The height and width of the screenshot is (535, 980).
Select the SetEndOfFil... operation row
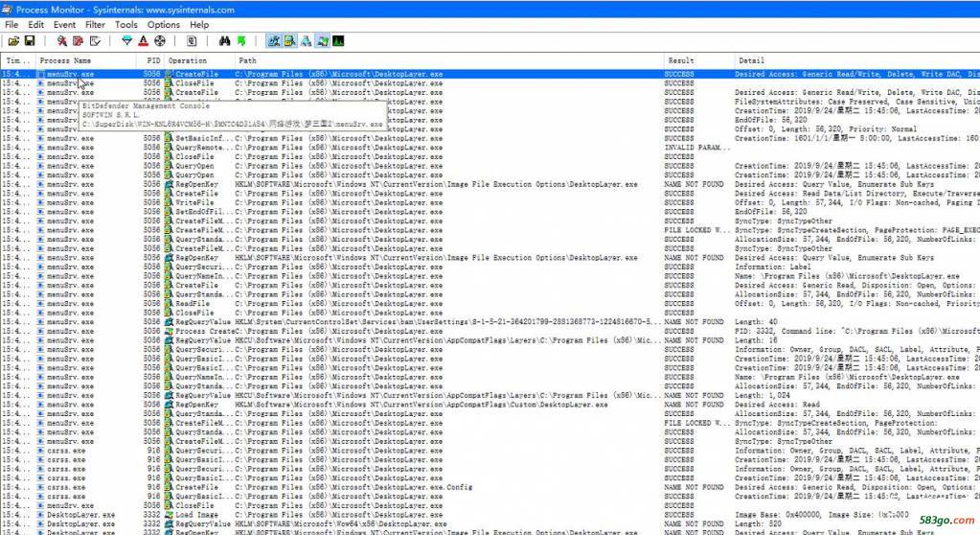490,212
